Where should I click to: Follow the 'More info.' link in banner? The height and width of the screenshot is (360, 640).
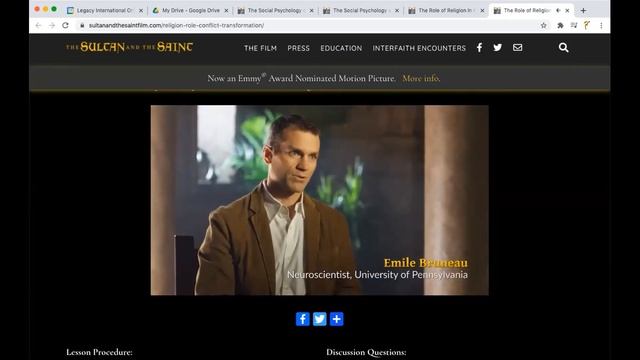(421, 78)
